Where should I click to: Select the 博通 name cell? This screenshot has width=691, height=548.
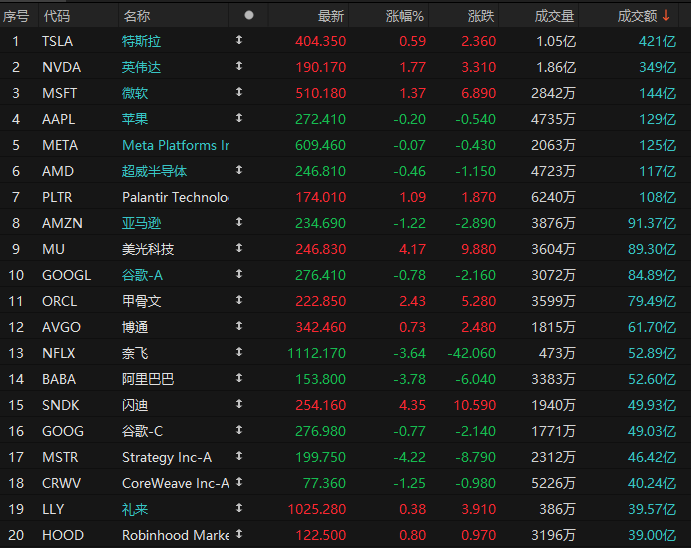[135, 327]
